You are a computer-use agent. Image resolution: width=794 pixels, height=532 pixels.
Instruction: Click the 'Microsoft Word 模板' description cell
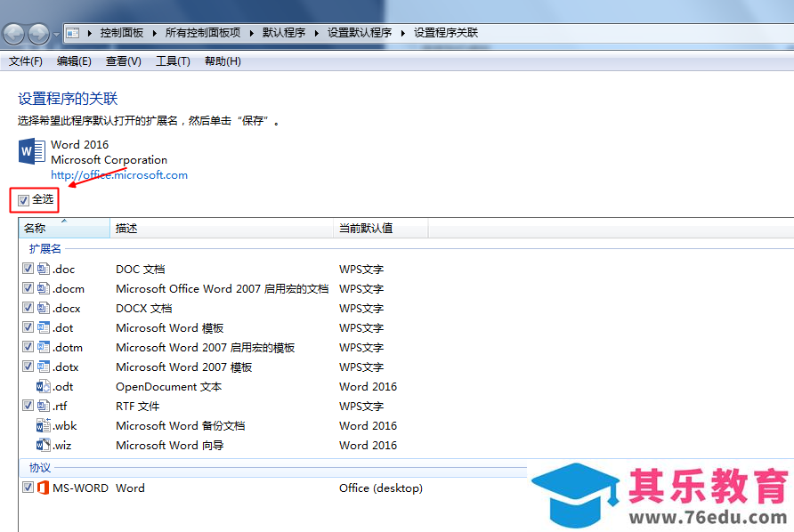pos(170,328)
